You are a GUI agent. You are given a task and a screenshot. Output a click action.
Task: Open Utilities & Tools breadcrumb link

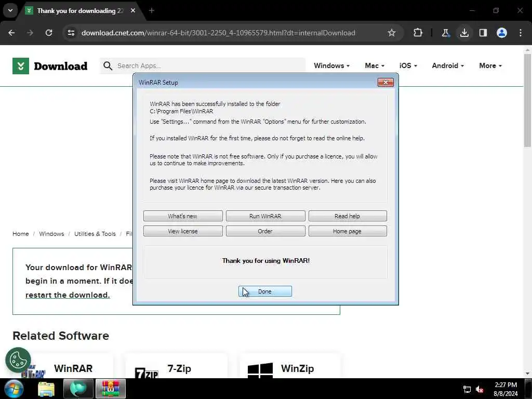(x=95, y=234)
